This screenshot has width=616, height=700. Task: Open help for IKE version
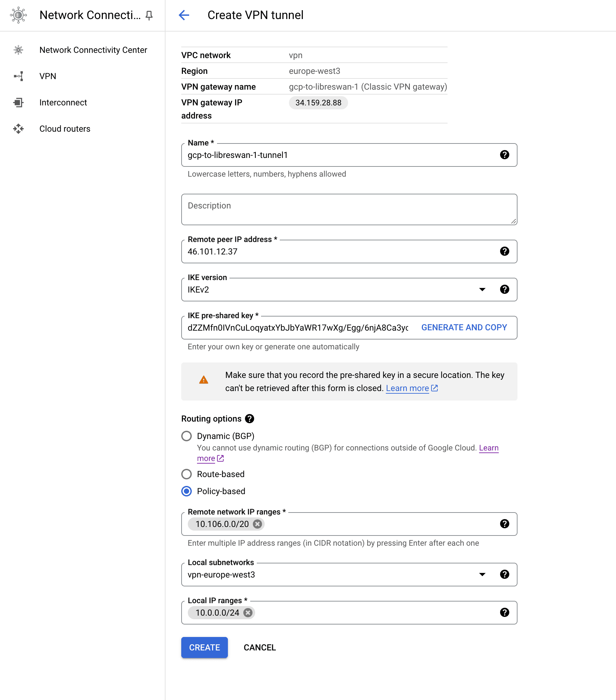pos(504,289)
